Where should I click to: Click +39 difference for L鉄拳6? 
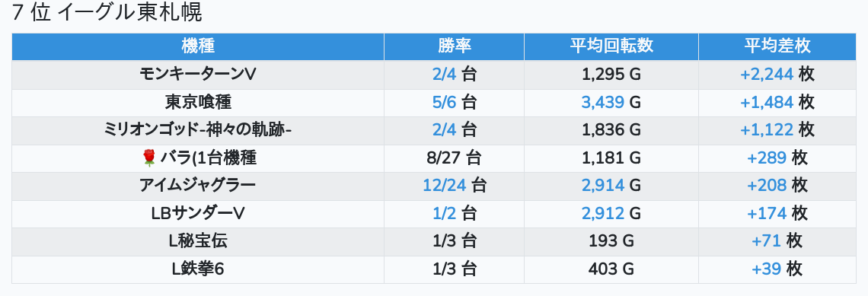766,269
